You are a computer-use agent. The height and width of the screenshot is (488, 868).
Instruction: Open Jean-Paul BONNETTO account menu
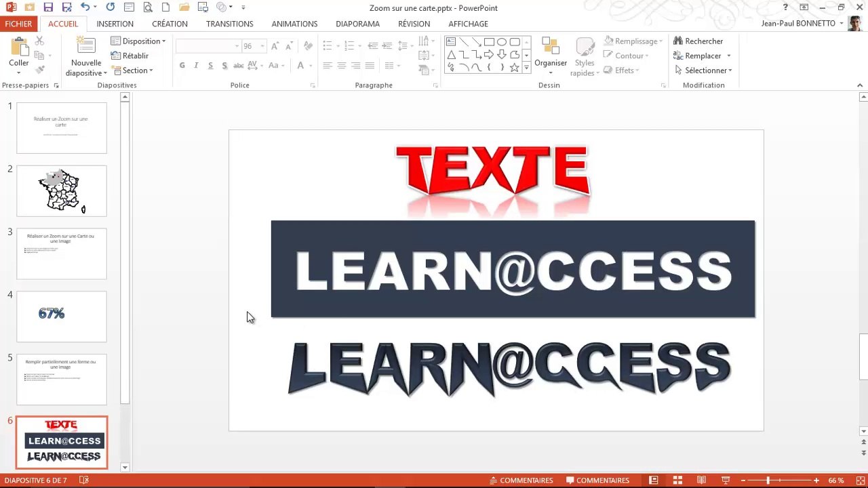pos(802,24)
